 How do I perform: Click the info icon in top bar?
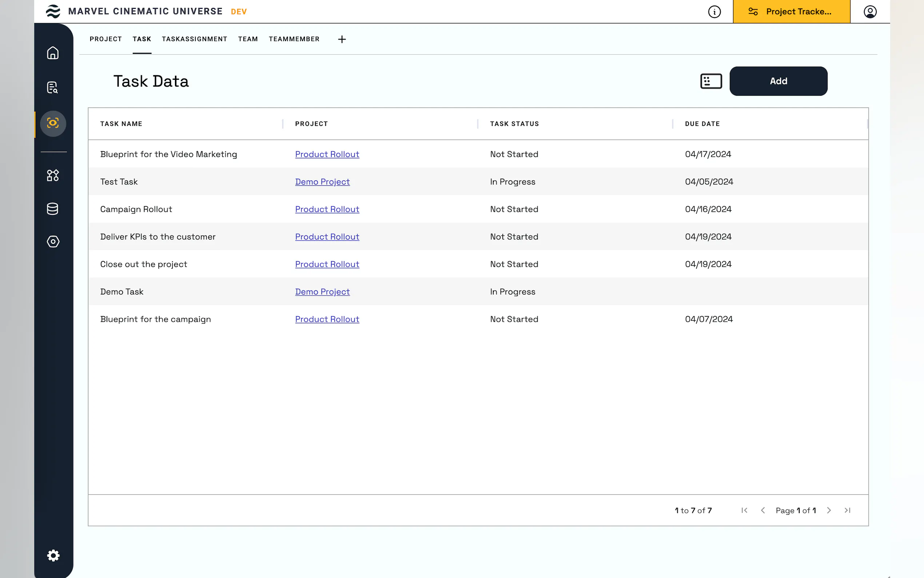coord(714,12)
